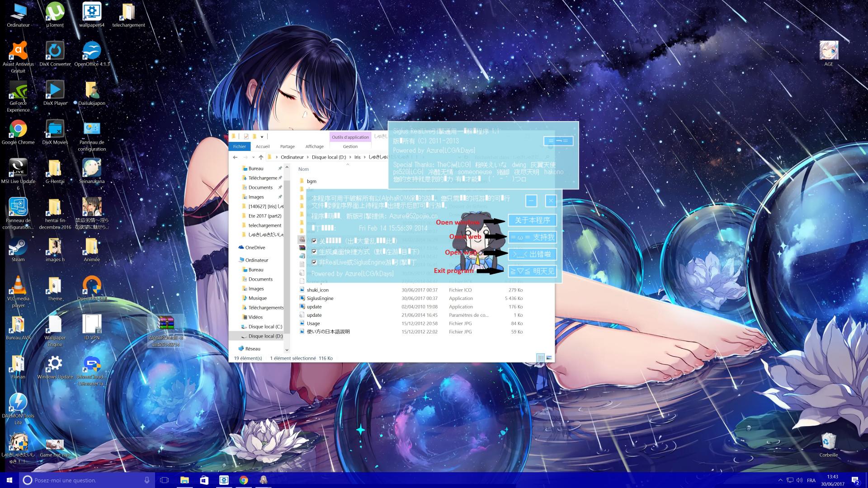Select the OpenOffice 4.1.3 shortcut
Viewport: 868px width, 488px height.
pyautogui.click(x=92, y=54)
